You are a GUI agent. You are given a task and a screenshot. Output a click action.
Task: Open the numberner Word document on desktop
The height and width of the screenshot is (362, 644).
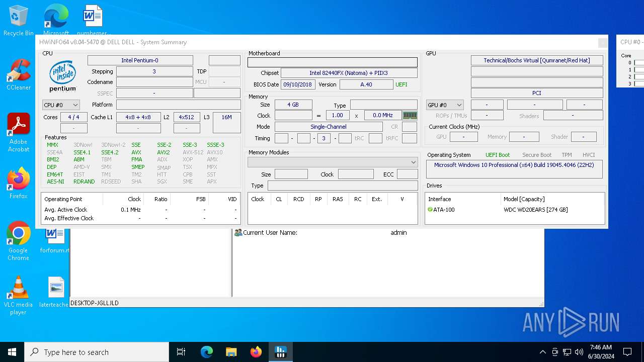[93, 21]
